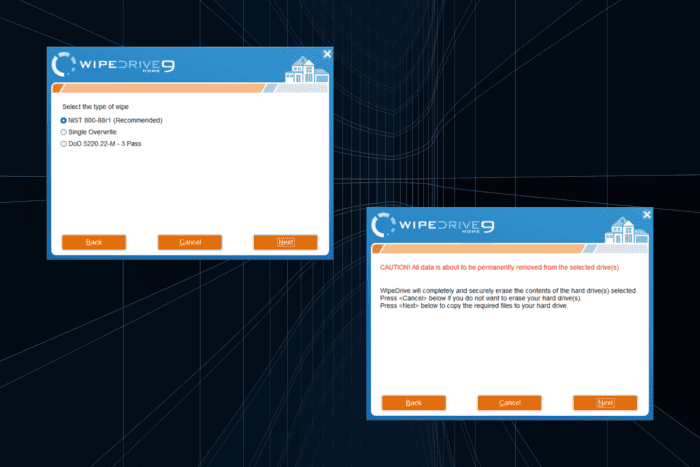The width and height of the screenshot is (700, 467).
Task: Click the 'Press <Cancel> below' instruction line
Action: tap(480, 298)
